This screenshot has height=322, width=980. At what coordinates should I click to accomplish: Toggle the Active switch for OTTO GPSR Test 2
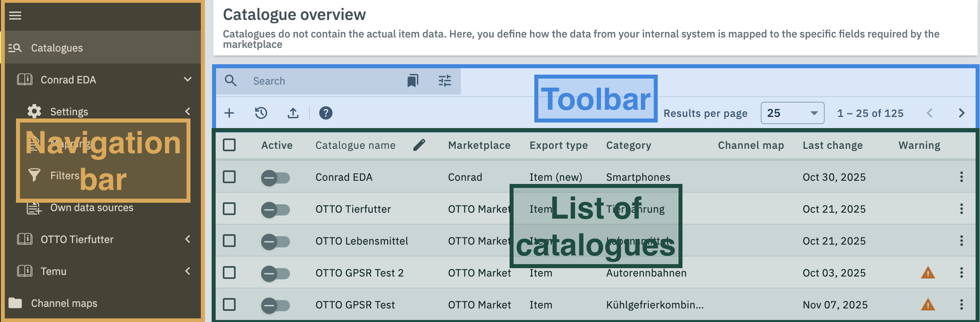pos(276,273)
